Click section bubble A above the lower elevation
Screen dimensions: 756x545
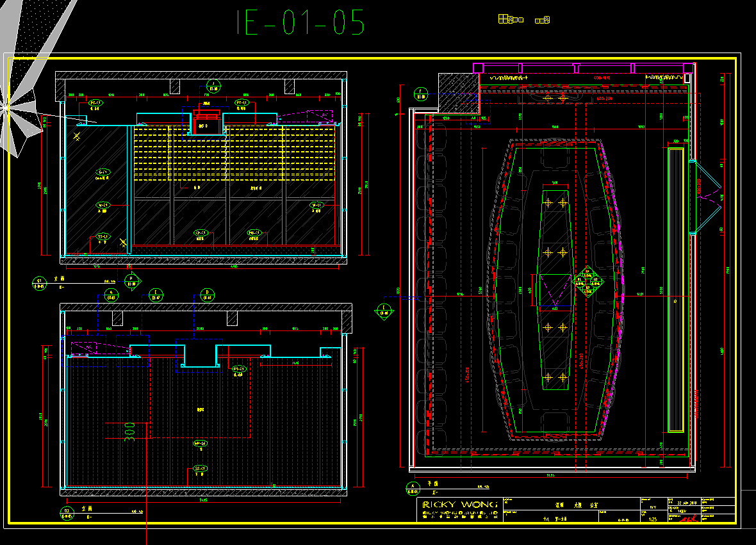[x=110, y=295]
